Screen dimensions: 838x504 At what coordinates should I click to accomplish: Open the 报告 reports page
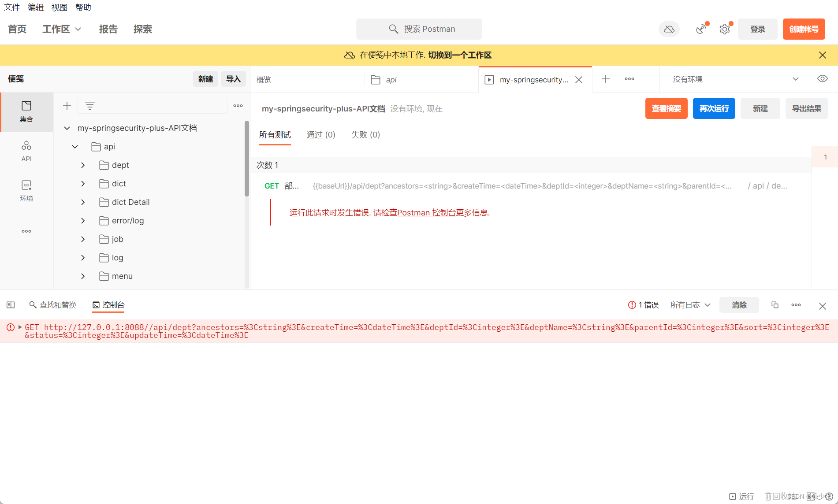point(108,29)
